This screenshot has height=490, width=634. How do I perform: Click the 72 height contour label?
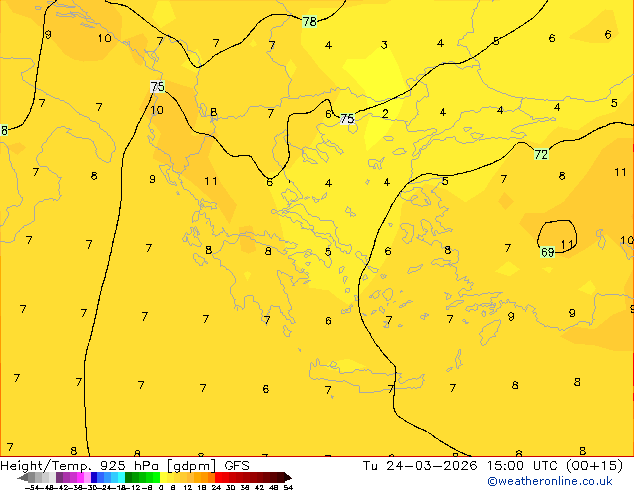click(541, 154)
